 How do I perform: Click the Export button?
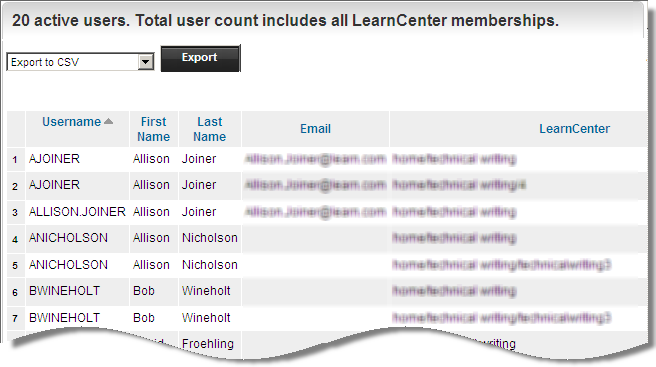[200, 58]
